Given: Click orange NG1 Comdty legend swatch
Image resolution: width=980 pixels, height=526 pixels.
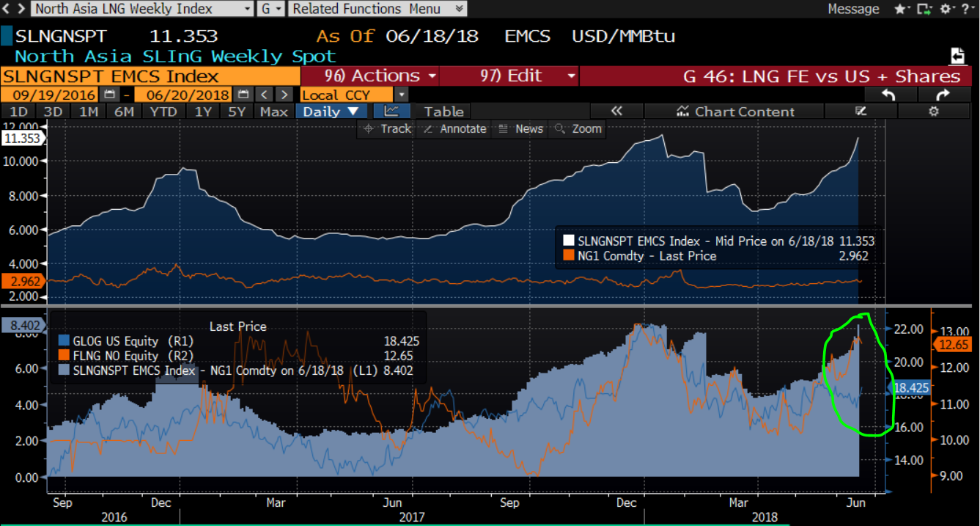Looking at the screenshot, I should (x=568, y=255).
